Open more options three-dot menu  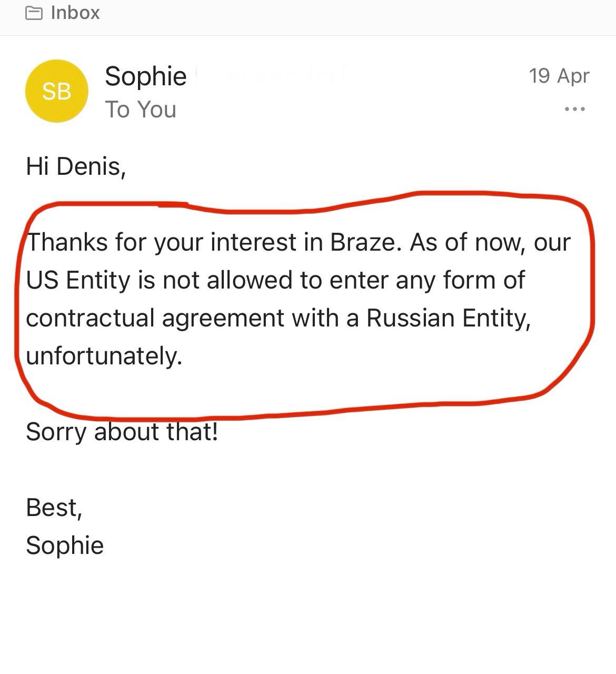pyautogui.click(x=574, y=109)
